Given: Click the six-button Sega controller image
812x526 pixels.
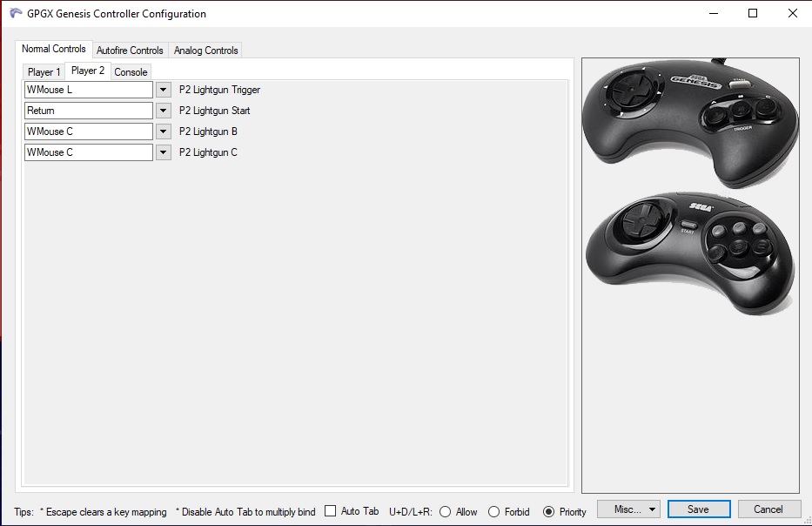Looking at the screenshot, I should tap(690, 253).
